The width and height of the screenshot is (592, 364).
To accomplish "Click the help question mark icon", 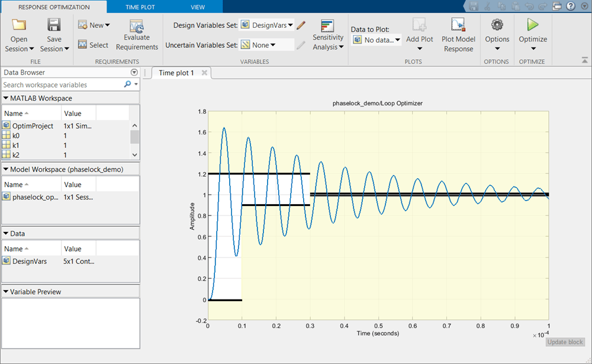I will coord(571,6).
